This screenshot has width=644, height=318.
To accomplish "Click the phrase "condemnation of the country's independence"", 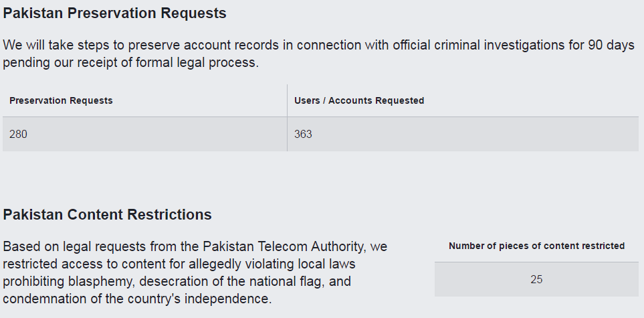I will click(137, 299).
